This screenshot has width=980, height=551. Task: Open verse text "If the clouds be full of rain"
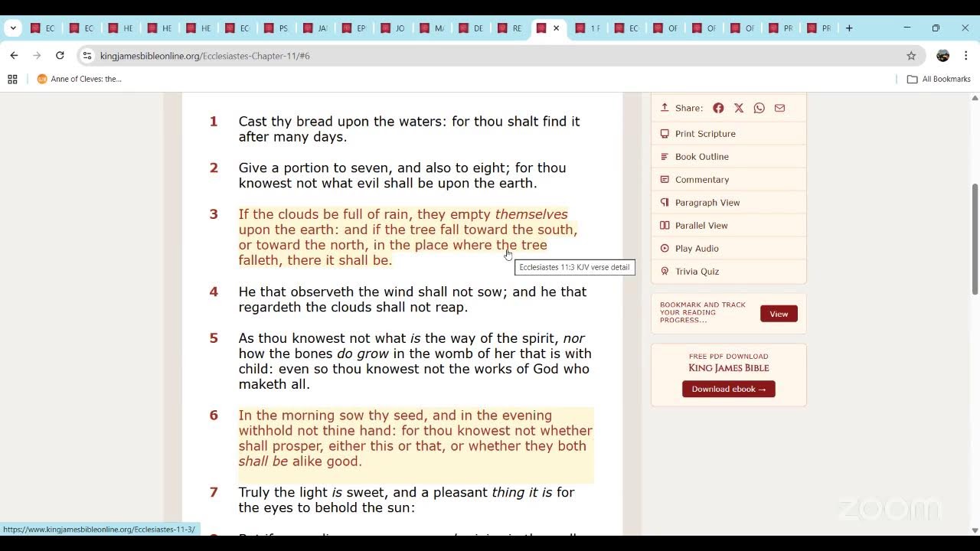[x=325, y=214]
